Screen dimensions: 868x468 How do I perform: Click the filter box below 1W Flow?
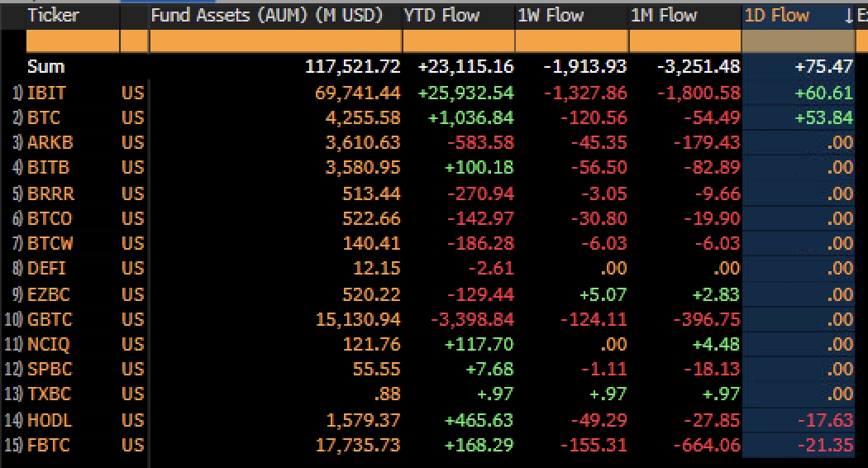[572, 41]
